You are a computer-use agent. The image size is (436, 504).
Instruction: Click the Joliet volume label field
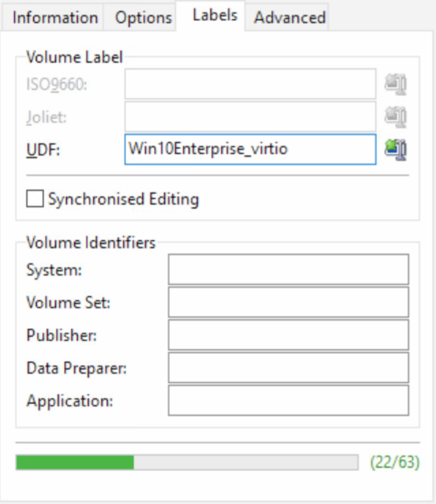click(250, 117)
